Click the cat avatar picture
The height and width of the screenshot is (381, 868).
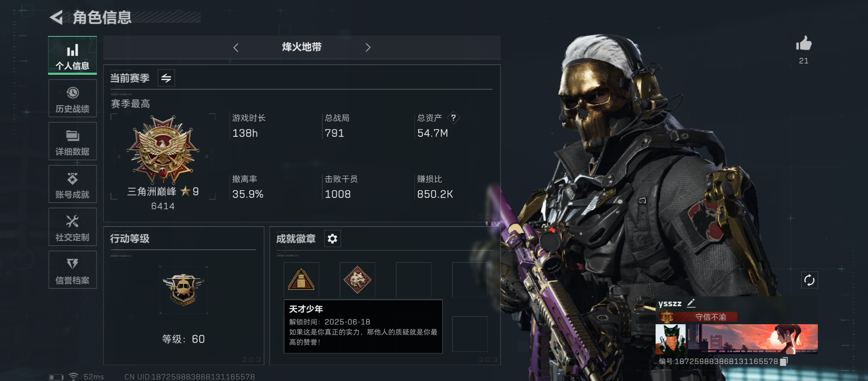[x=670, y=339]
